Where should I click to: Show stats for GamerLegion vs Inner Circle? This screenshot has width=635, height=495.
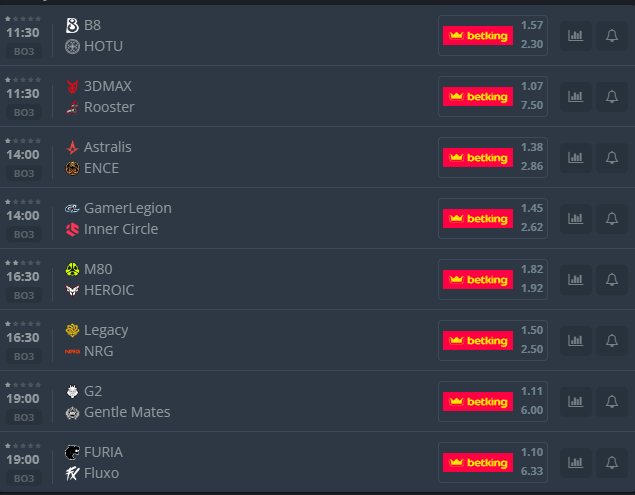click(575, 219)
